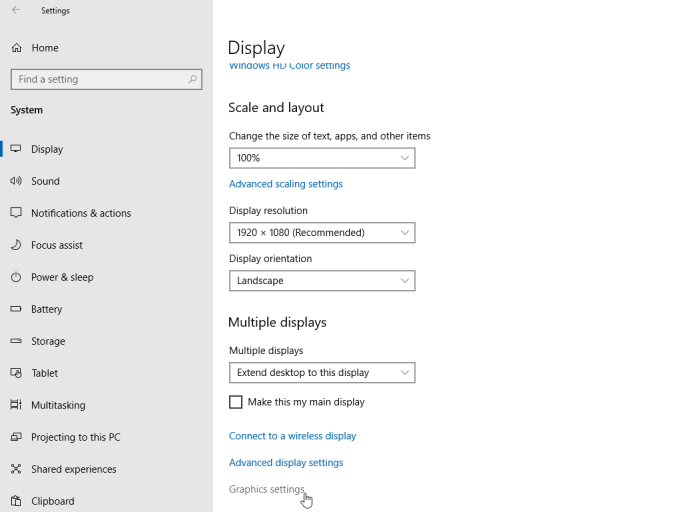Open the Multiple displays extend dropdown
Viewport: 680px width, 512px height.
click(321, 372)
